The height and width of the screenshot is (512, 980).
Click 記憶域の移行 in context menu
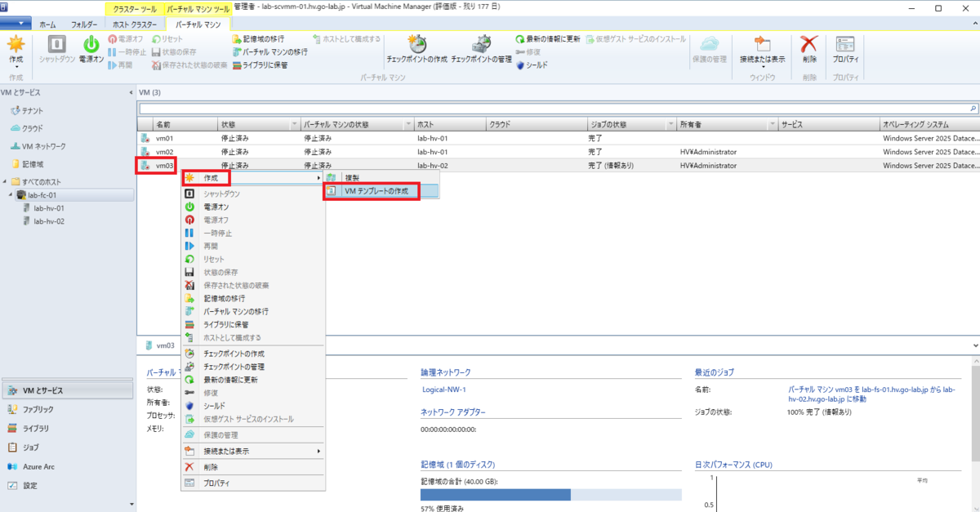click(252, 298)
